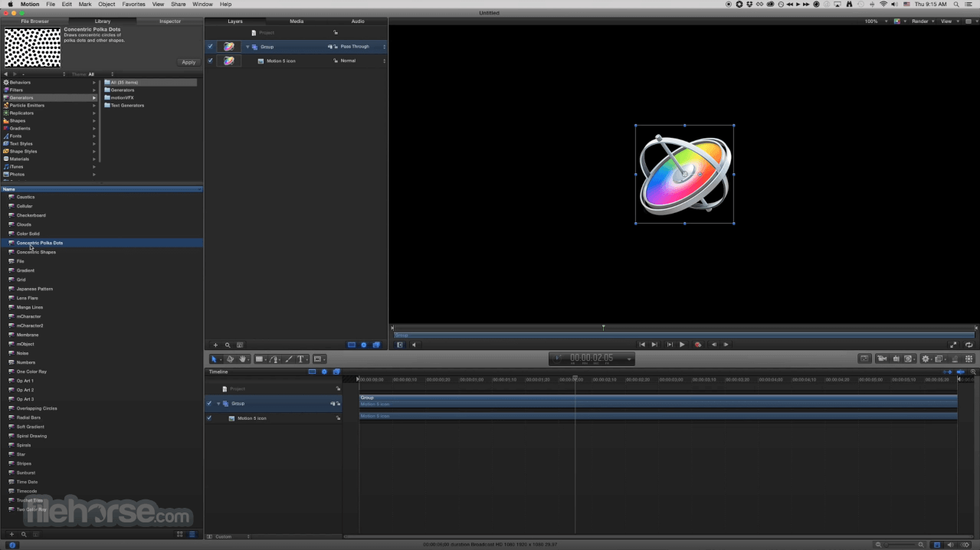Image resolution: width=980 pixels, height=550 pixels.
Task: Uncheck Motion 5 icon layer checkbox
Action: pyautogui.click(x=210, y=61)
